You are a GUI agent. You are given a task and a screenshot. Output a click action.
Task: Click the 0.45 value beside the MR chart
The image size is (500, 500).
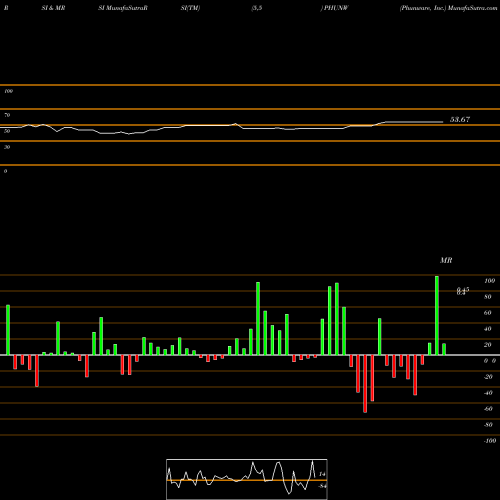pos(463,289)
